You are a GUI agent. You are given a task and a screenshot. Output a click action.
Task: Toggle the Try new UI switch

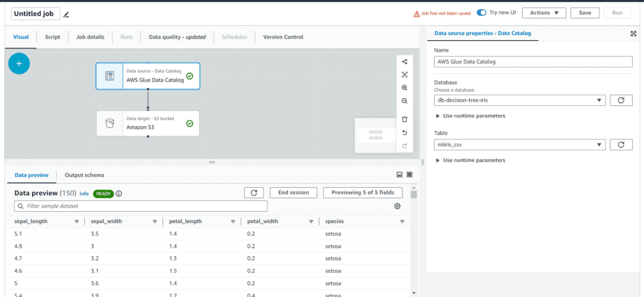click(x=482, y=13)
